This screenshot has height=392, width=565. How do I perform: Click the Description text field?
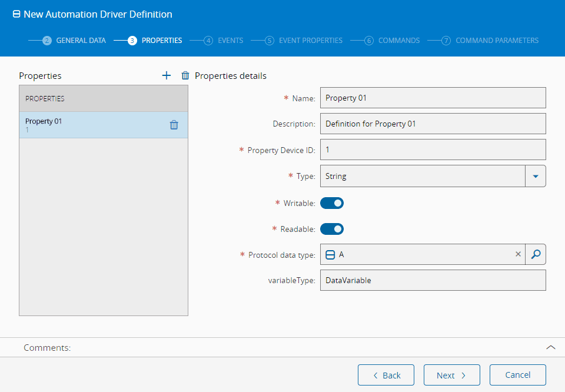click(433, 124)
